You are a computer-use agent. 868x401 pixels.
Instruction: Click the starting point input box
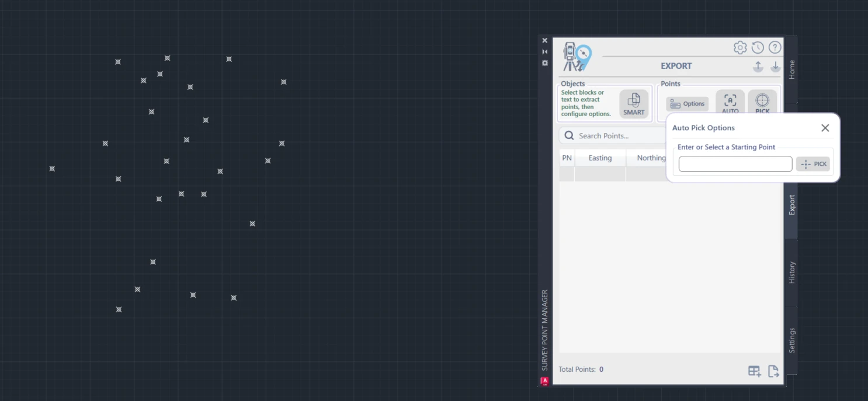click(735, 164)
